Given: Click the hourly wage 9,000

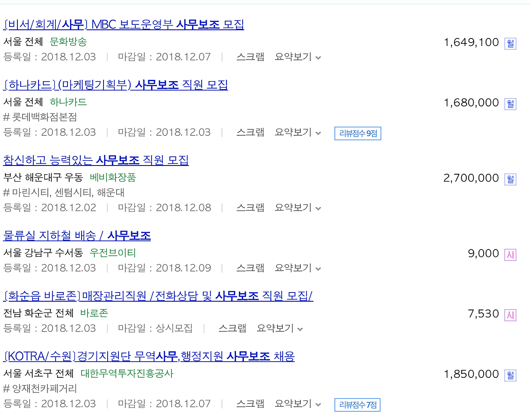Looking at the screenshot, I should click(484, 253).
